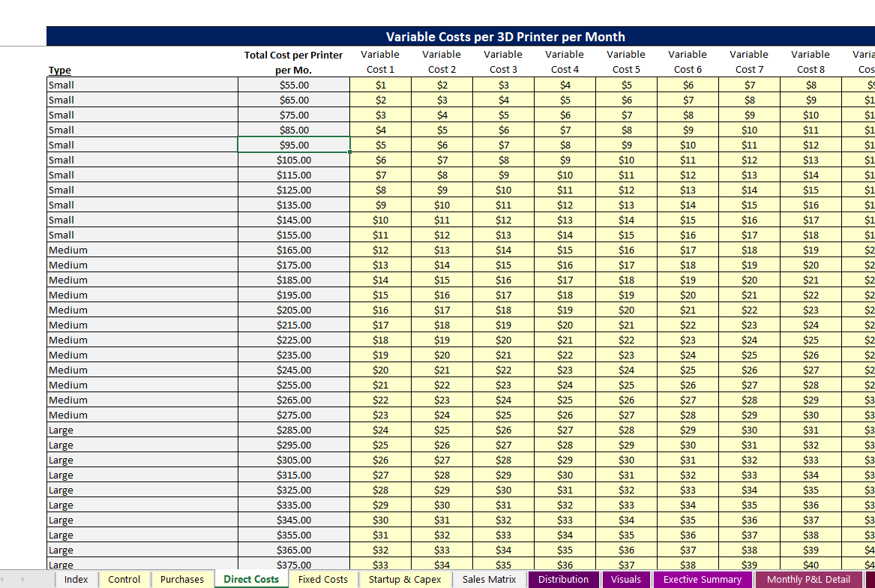Click the $105.00 total cost cell

click(294, 160)
